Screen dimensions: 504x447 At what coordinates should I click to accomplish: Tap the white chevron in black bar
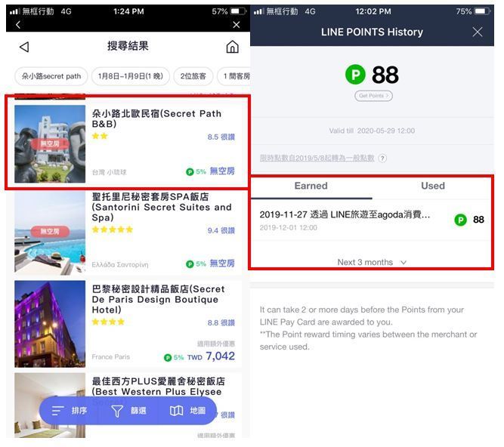[x=18, y=25]
